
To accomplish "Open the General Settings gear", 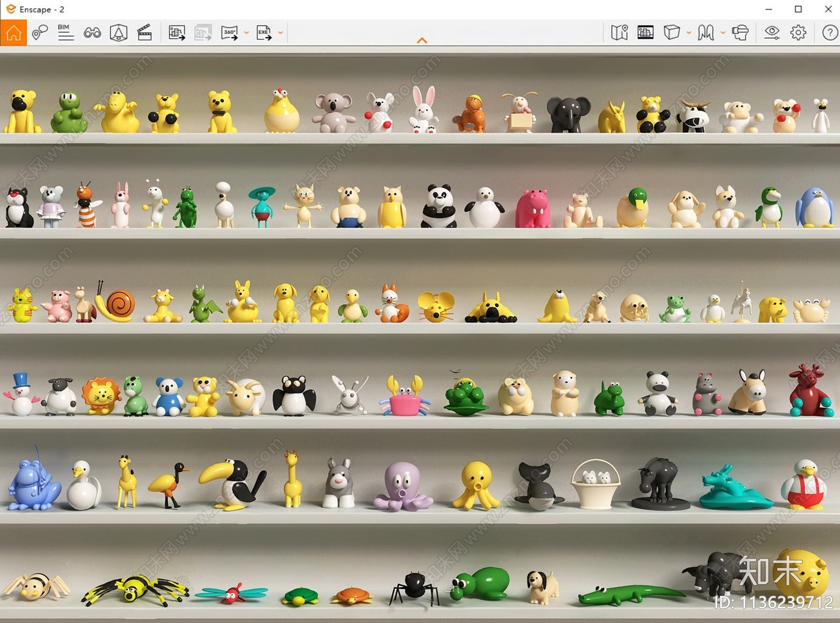I will coord(798,33).
